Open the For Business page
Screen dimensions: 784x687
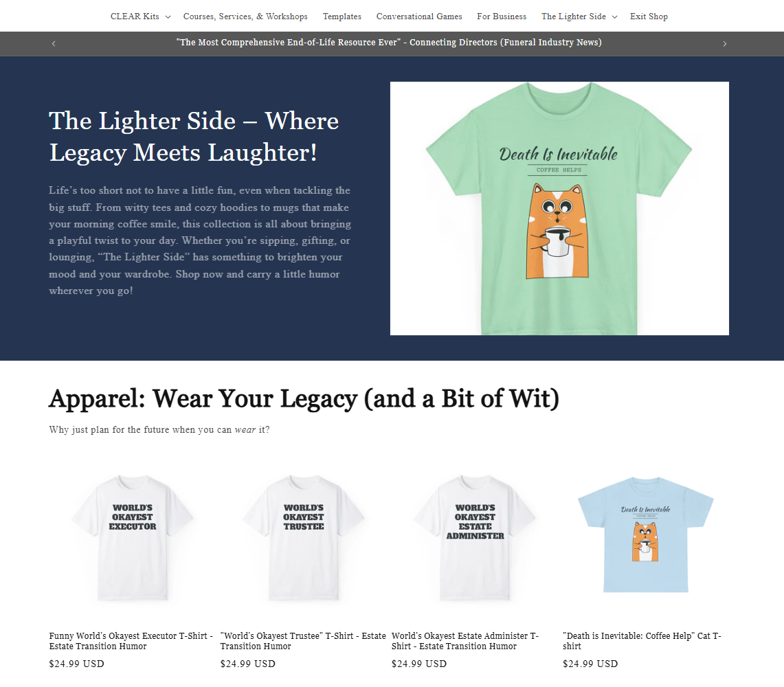502,16
